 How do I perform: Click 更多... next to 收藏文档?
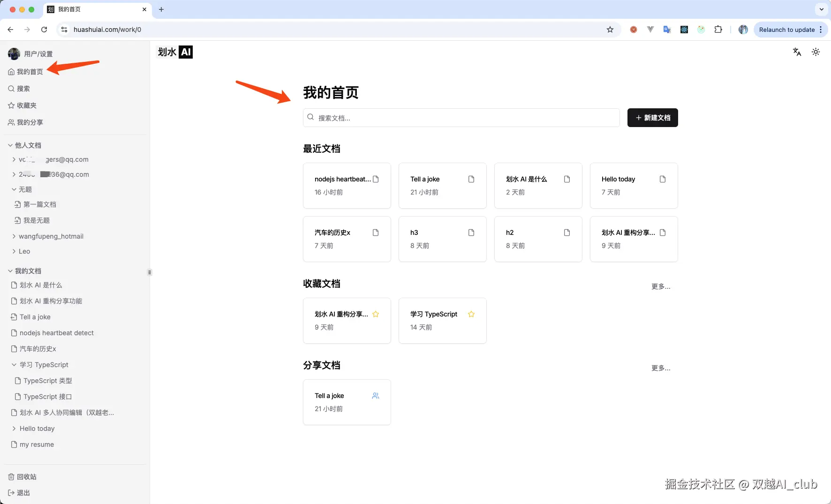pyautogui.click(x=661, y=286)
